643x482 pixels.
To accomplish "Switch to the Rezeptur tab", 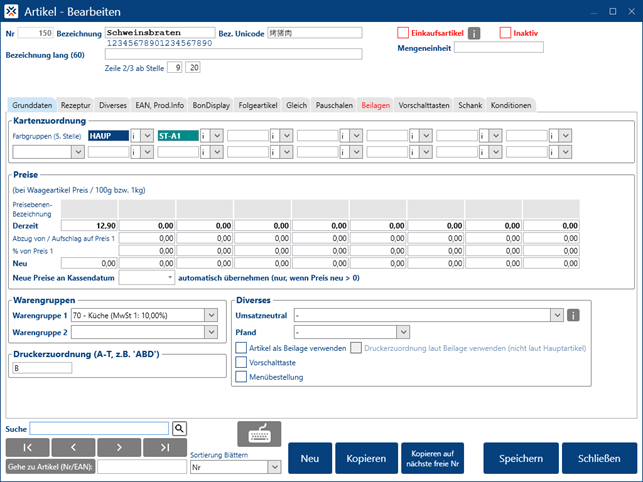I will 76,104.
